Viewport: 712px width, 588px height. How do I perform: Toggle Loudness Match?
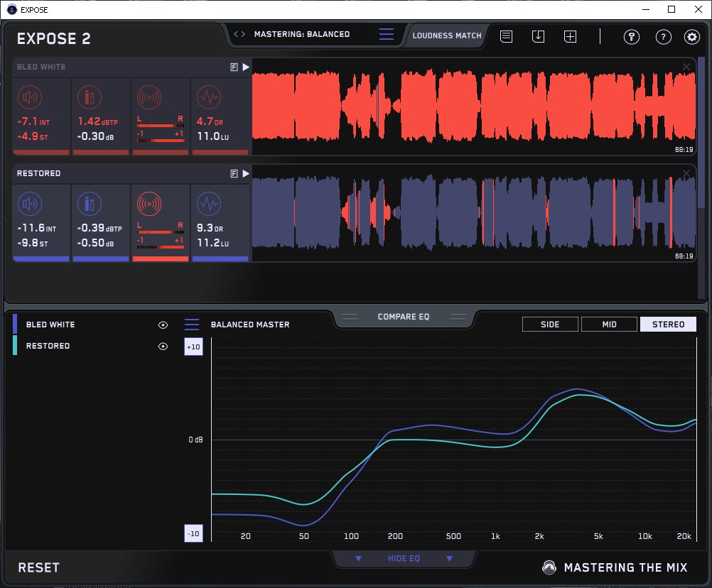click(x=447, y=36)
